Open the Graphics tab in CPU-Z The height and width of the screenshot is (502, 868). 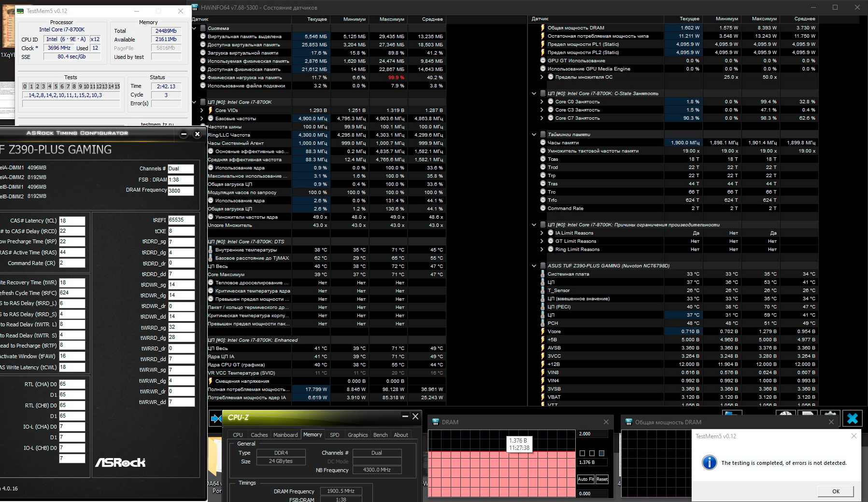coord(357,435)
